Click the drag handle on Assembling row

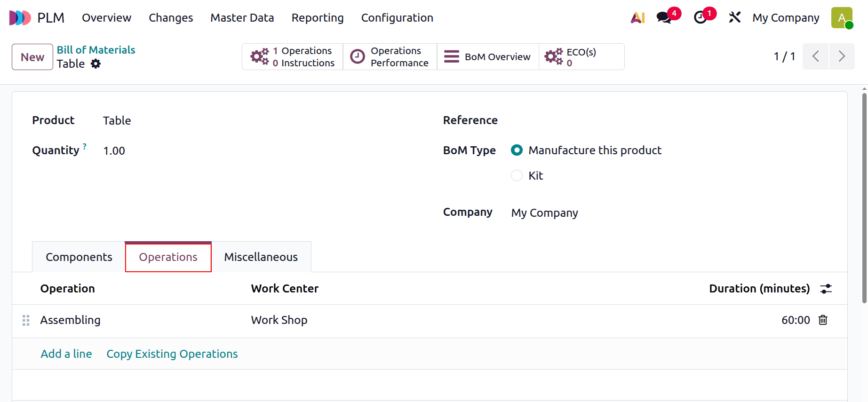pos(26,321)
